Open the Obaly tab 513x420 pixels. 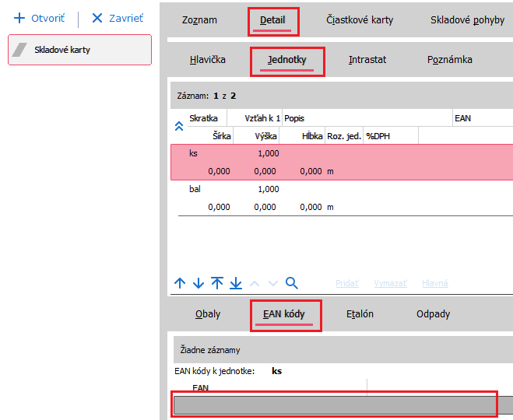pyautogui.click(x=207, y=314)
